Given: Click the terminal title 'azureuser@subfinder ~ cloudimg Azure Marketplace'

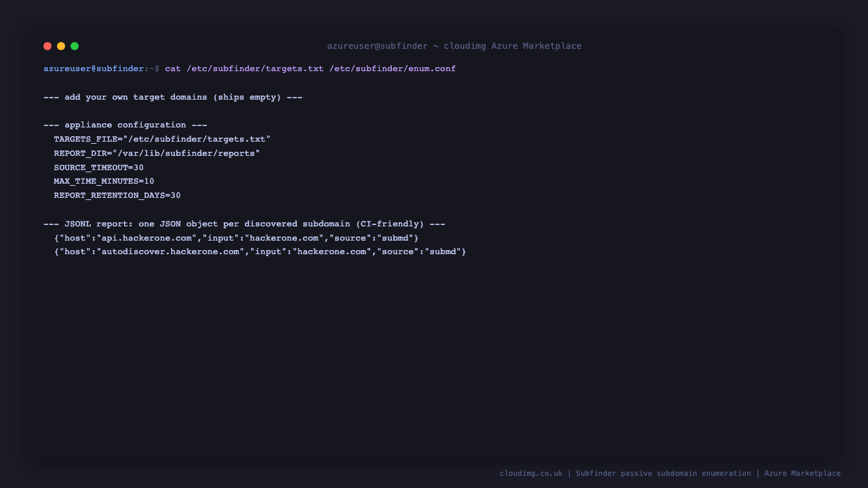Looking at the screenshot, I should pyautogui.click(x=454, y=46).
